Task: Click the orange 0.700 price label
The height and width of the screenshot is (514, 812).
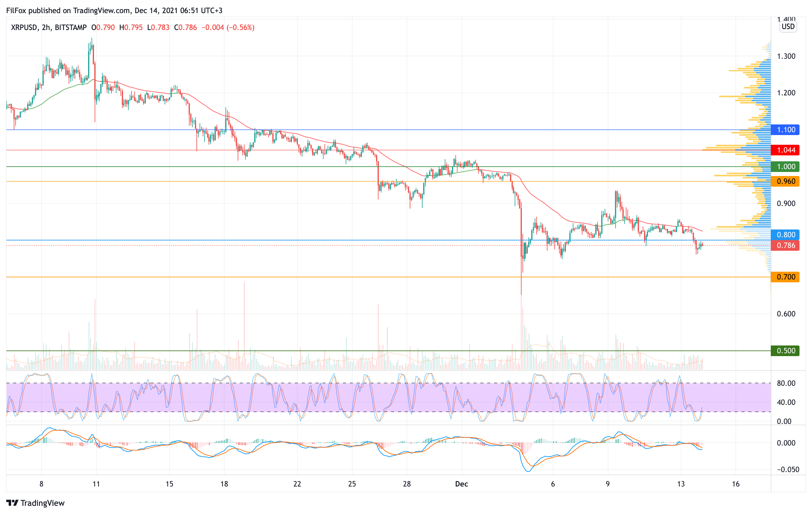Action: [785, 277]
